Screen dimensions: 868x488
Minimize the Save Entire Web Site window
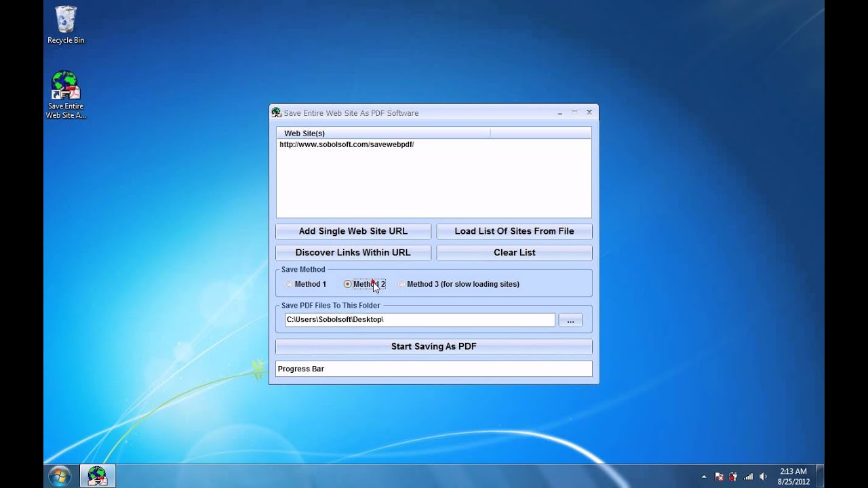click(560, 113)
